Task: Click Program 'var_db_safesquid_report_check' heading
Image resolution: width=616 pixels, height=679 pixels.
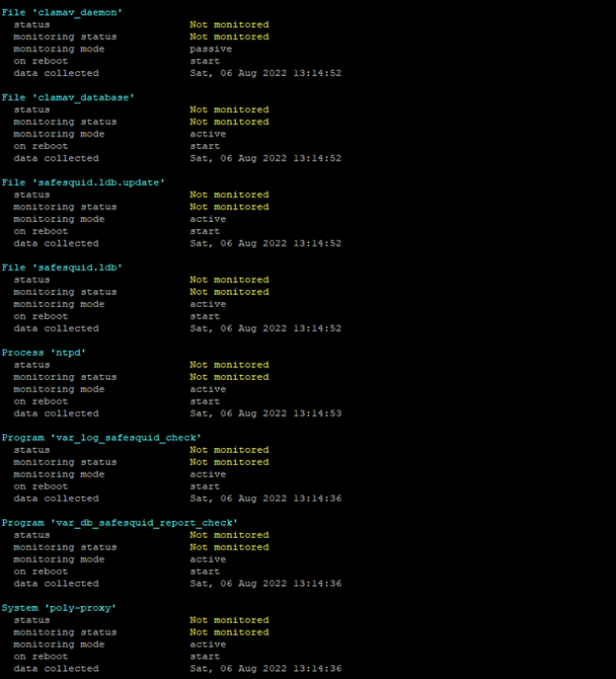Action: pyautogui.click(x=119, y=522)
